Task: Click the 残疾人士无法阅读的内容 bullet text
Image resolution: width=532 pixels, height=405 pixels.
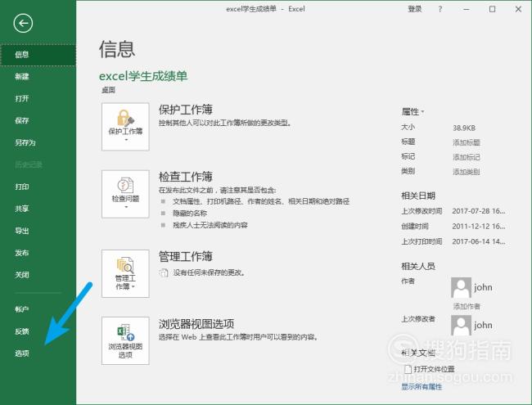Action: tap(210, 225)
